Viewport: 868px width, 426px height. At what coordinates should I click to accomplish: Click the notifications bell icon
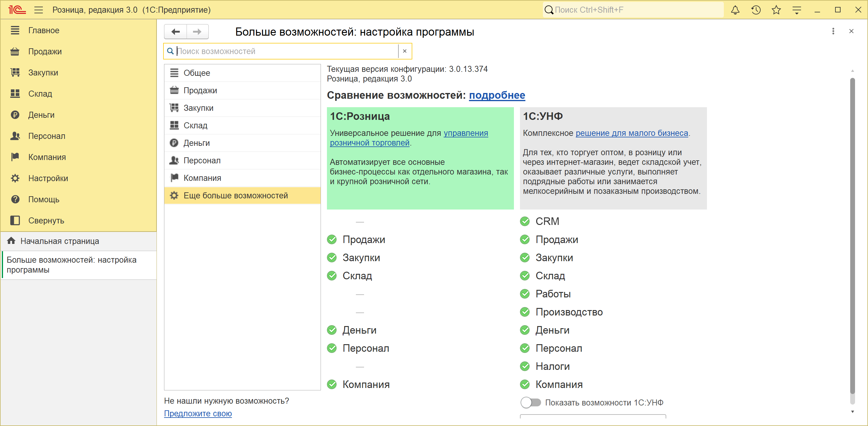tap(735, 10)
